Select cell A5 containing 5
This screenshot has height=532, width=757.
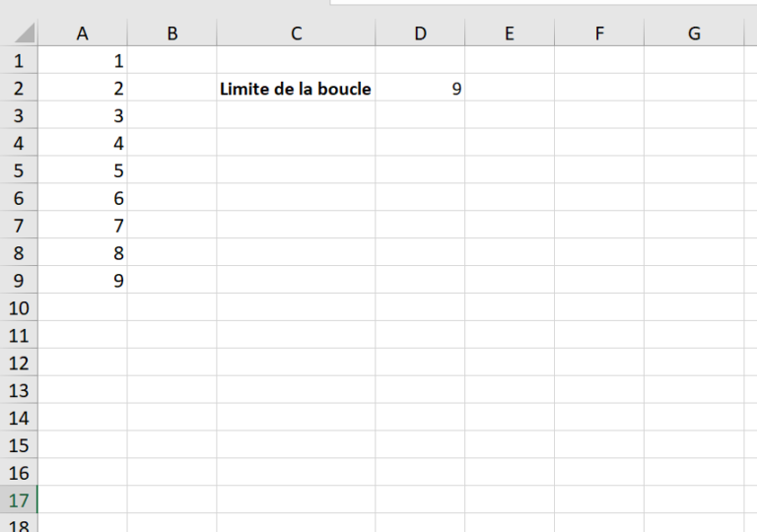pos(83,171)
